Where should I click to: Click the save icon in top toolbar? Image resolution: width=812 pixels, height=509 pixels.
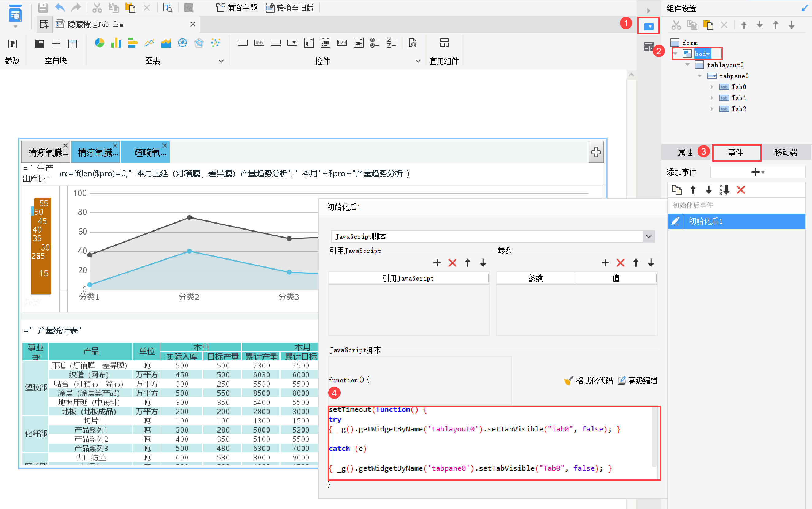tap(43, 7)
